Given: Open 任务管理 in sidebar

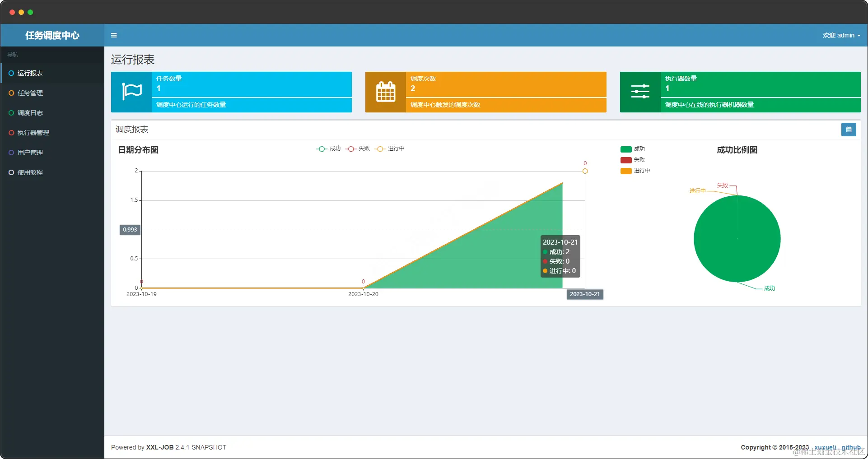Looking at the screenshot, I should (52, 93).
